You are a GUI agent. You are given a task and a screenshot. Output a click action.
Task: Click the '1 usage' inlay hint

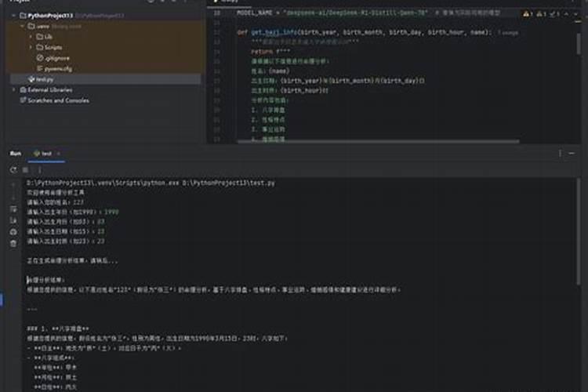tap(508, 33)
